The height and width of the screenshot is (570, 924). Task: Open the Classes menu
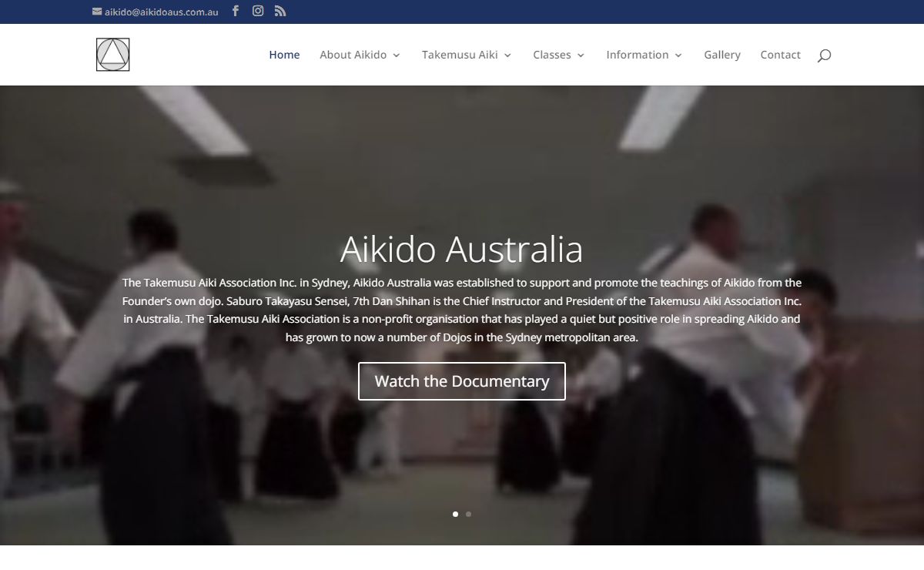[552, 55]
